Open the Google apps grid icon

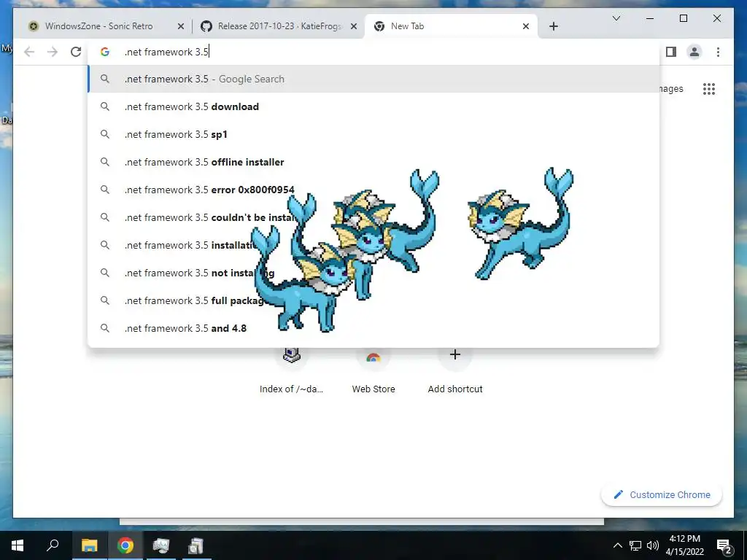pyautogui.click(x=709, y=88)
